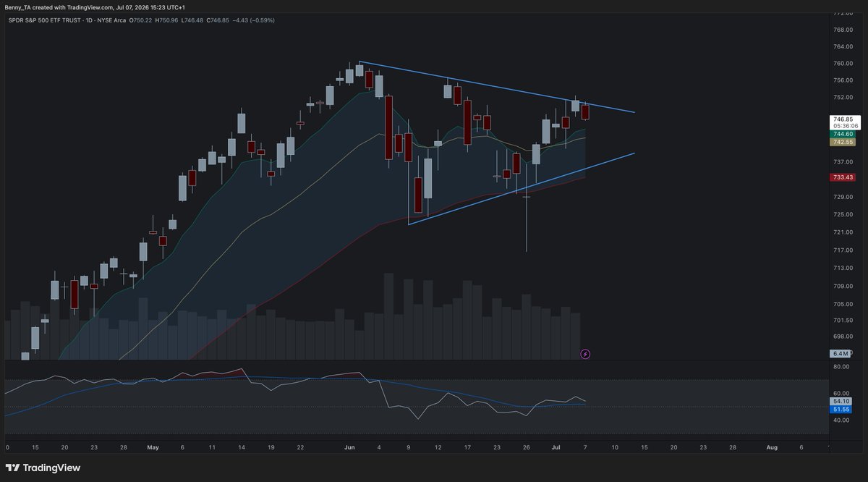
Task: Click the 40.00 RSI scale label
Action: coord(841,420)
